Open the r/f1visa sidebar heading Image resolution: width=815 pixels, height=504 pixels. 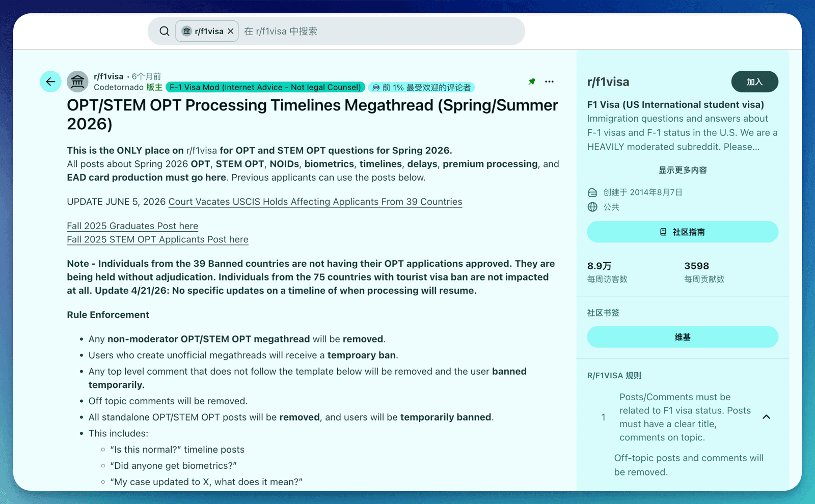[x=608, y=82]
